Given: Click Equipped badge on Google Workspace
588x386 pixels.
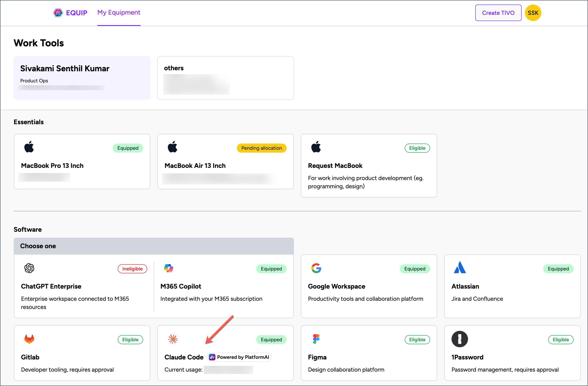Looking at the screenshot, I should click(x=415, y=269).
